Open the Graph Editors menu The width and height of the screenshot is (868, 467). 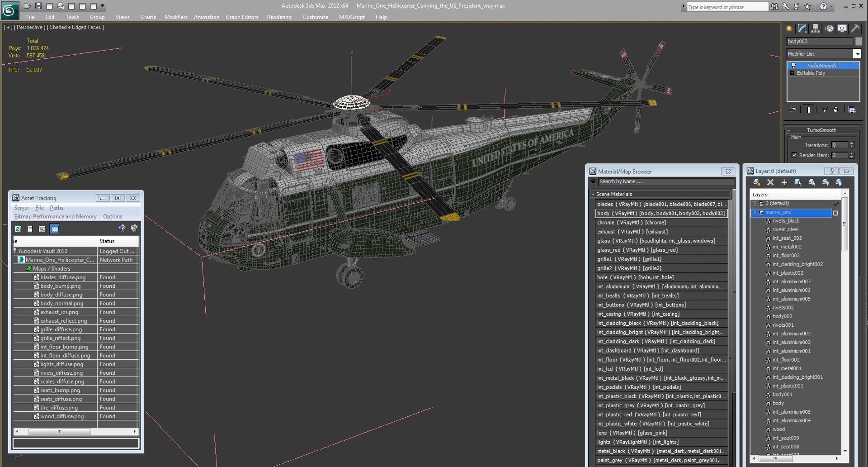(242, 17)
